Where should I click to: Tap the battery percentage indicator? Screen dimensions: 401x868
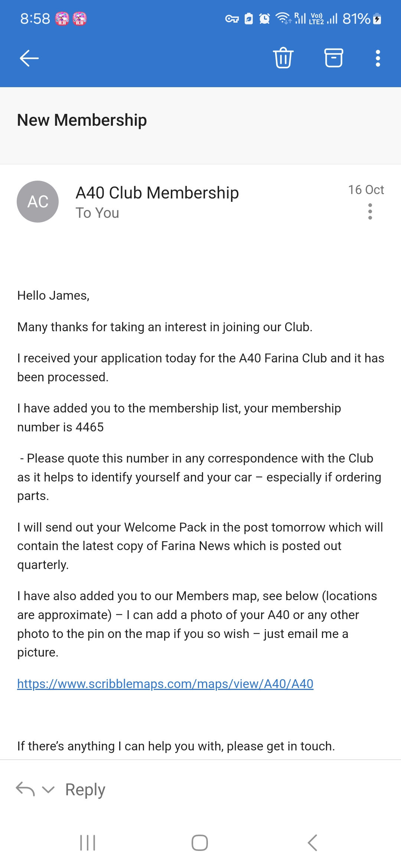(x=356, y=19)
